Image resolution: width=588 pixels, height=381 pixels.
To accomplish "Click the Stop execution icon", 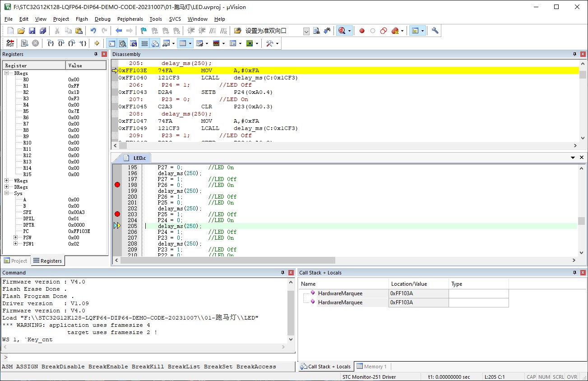I will pyautogui.click(x=35, y=43).
